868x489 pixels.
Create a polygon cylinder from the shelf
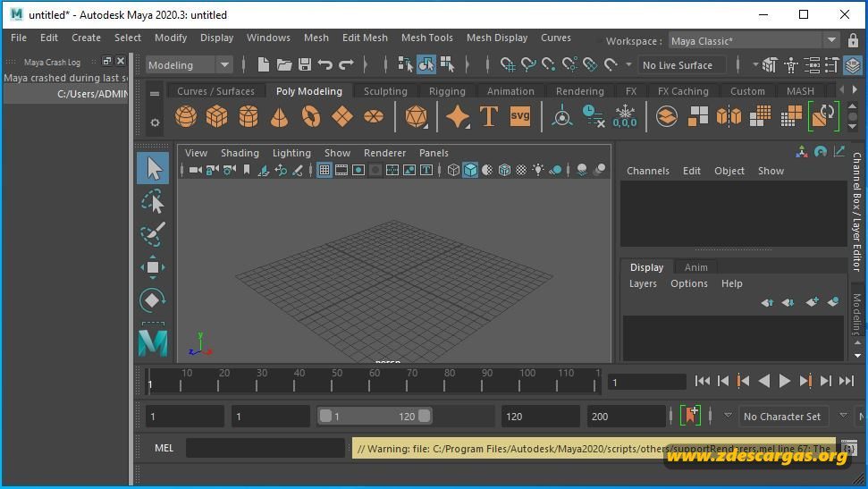pyautogui.click(x=248, y=116)
